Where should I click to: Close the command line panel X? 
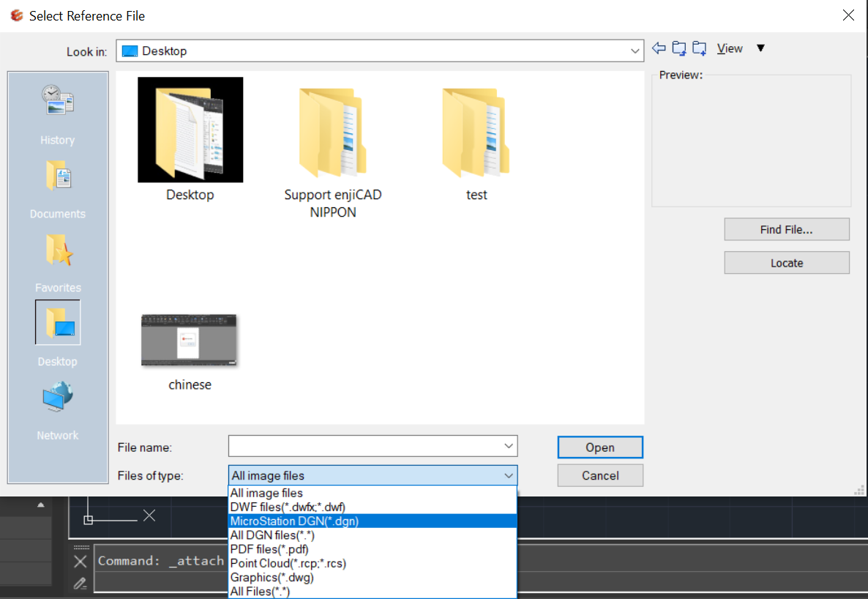pos(81,562)
